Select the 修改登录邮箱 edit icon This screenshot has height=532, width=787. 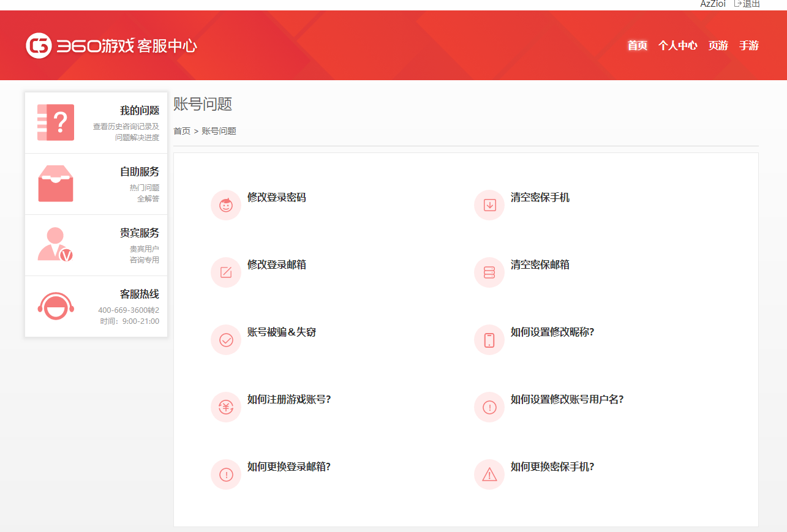(x=225, y=272)
